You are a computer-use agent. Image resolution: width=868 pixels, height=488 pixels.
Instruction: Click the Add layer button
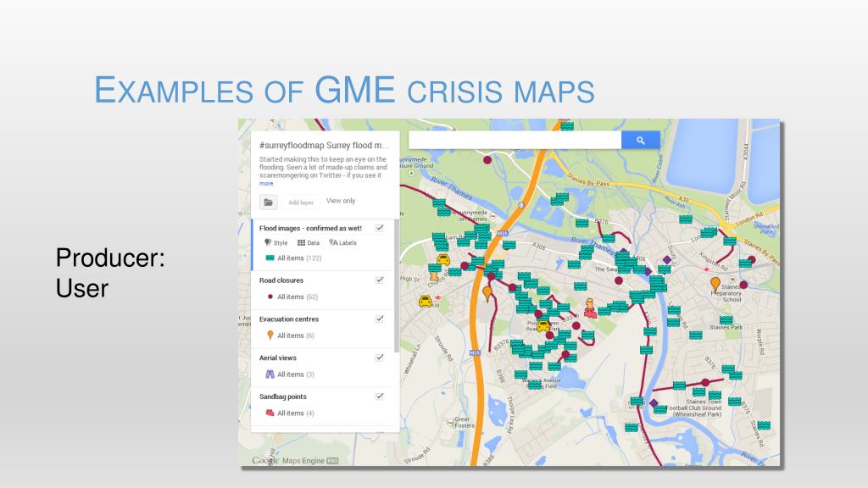point(301,202)
